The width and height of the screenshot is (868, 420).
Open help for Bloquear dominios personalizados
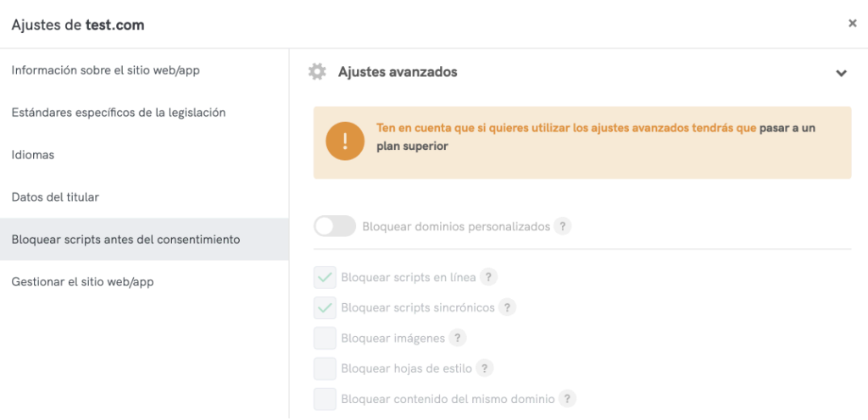click(562, 227)
